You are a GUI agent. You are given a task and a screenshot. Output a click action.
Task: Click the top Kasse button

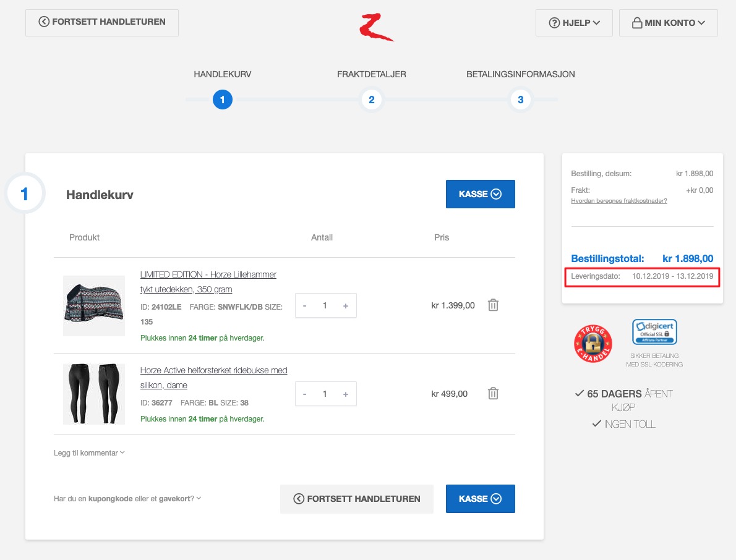pyautogui.click(x=480, y=194)
